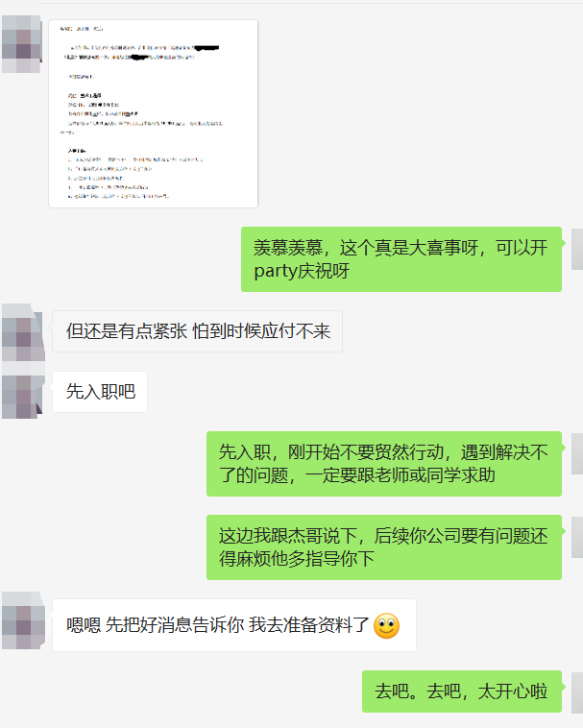This screenshot has width=583, height=728.
Task: Click own avatar beside 不要贸然行动 message
Action: (577, 453)
